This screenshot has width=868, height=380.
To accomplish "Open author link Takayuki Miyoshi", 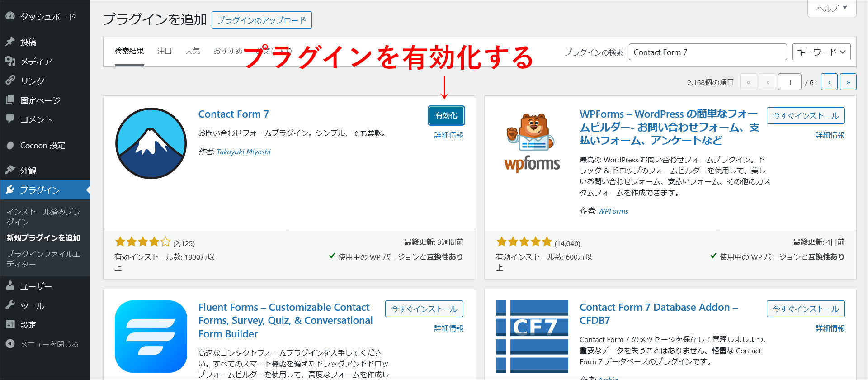I will click(x=244, y=152).
